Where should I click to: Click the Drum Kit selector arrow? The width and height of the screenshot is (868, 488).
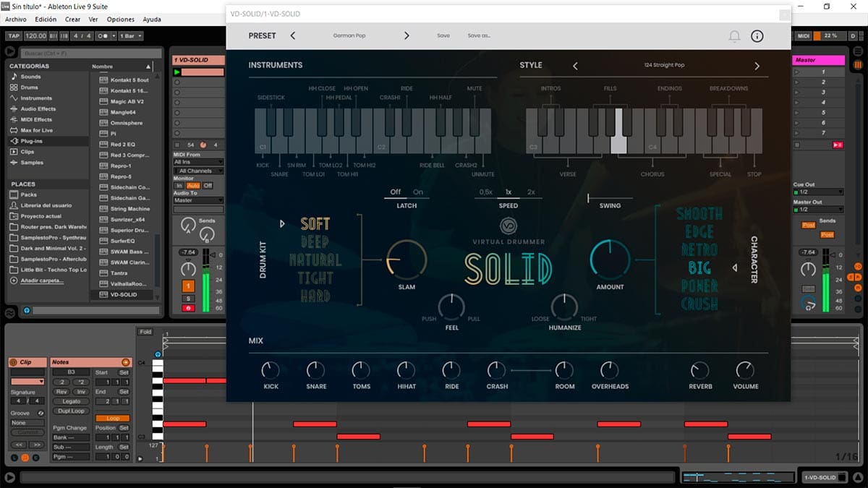coord(283,223)
